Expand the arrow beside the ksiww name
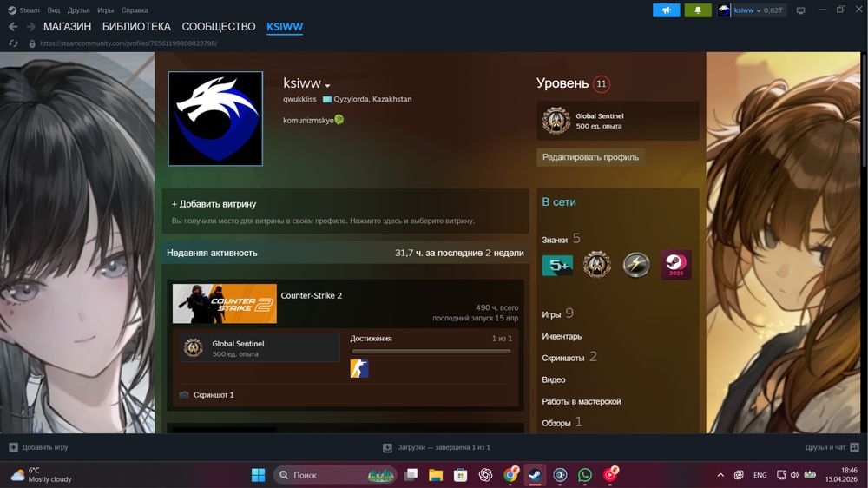This screenshot has height=488, width=868. click(x=328, y=85)
